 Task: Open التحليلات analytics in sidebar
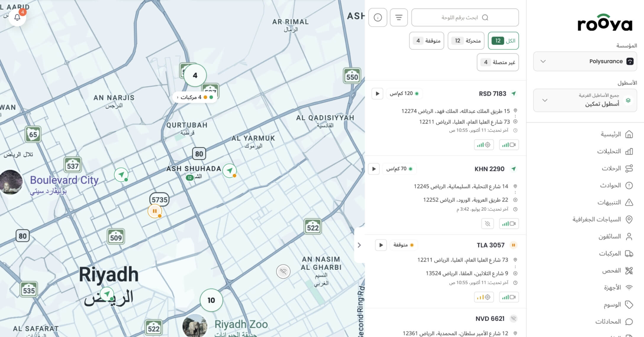(x=615, y=151)
